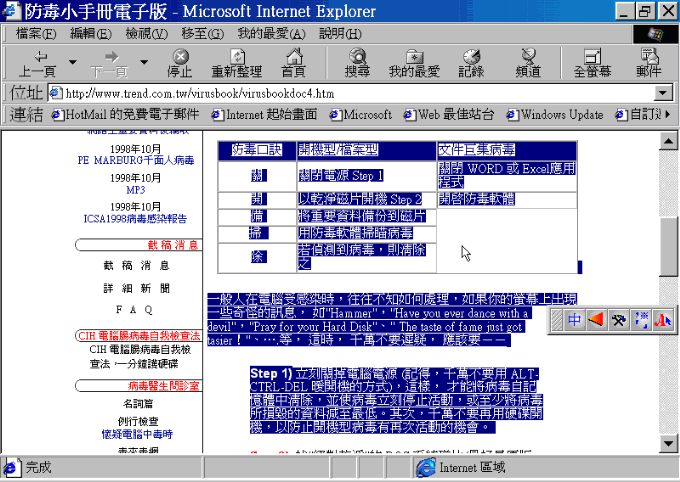This screenshot has width=680, height=482.
Task: Click the 詳細新聞 sidebar text
Action: coord(136,288)
